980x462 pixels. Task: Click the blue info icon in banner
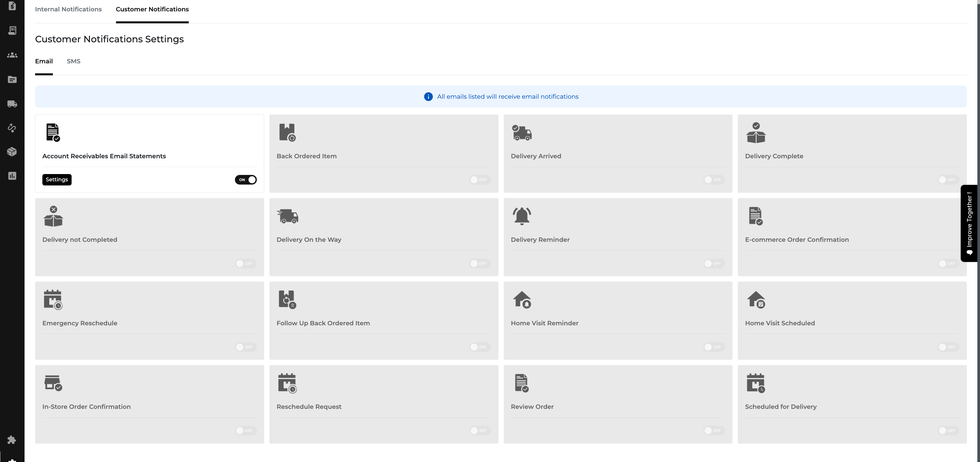point(428,97)
